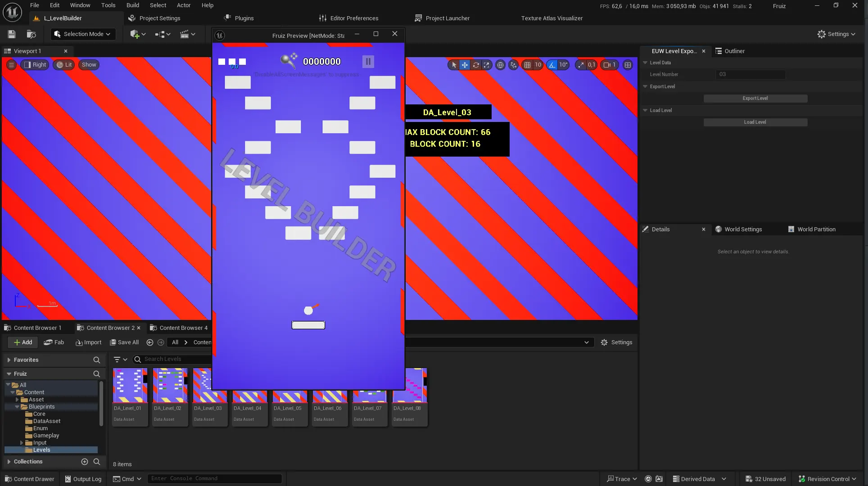This screenshot has height=486, width=868.
Task: Open the Show flags menu
Action: click(x=89, y=65)
